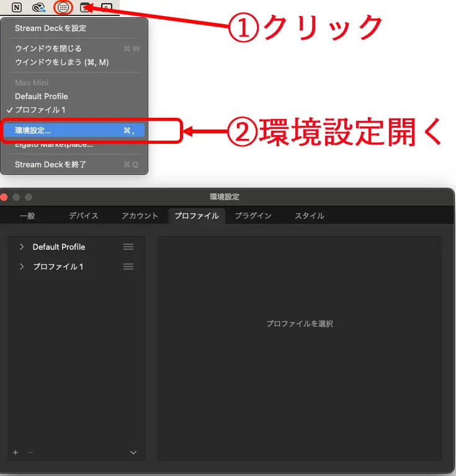
Task: Switch to the デバイス tab
Action: pyautogui.click(x=84, y=216)
